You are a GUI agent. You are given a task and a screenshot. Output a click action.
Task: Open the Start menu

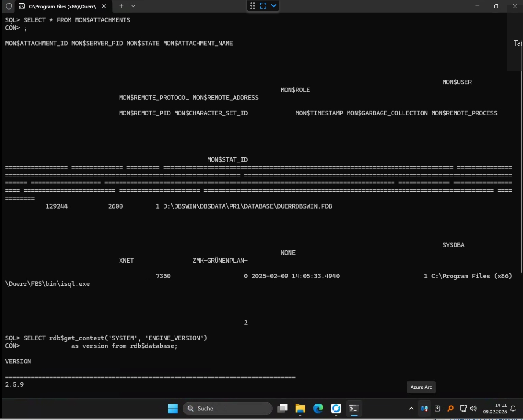pyautogui.click(x=173, y=408)
